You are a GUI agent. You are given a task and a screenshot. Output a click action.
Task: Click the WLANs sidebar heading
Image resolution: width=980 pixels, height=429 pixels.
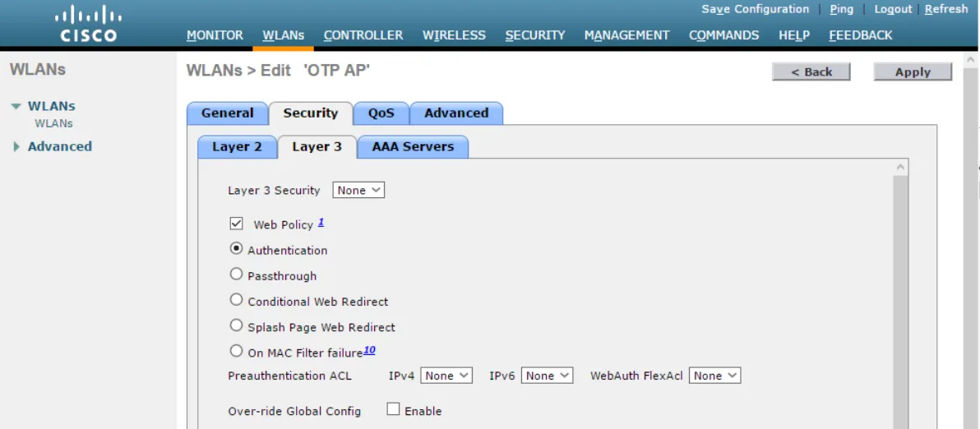(38, 69)
